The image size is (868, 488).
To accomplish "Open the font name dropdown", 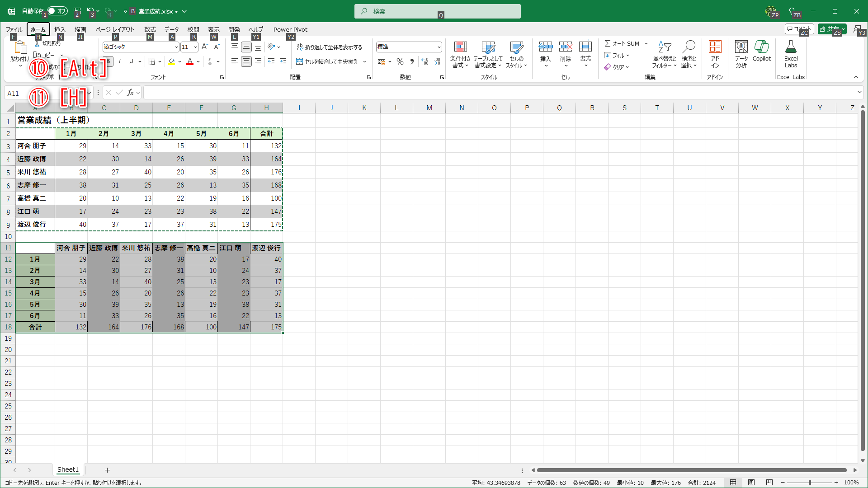I will coord(176,47).
